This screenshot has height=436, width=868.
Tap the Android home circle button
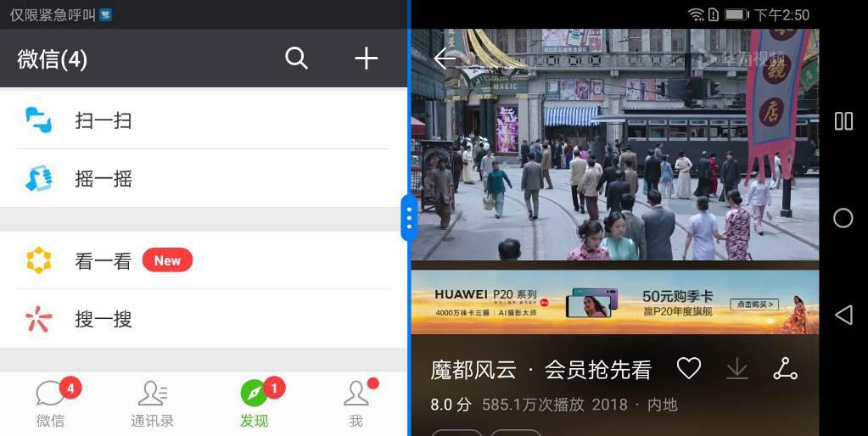[x=843, y=218]
